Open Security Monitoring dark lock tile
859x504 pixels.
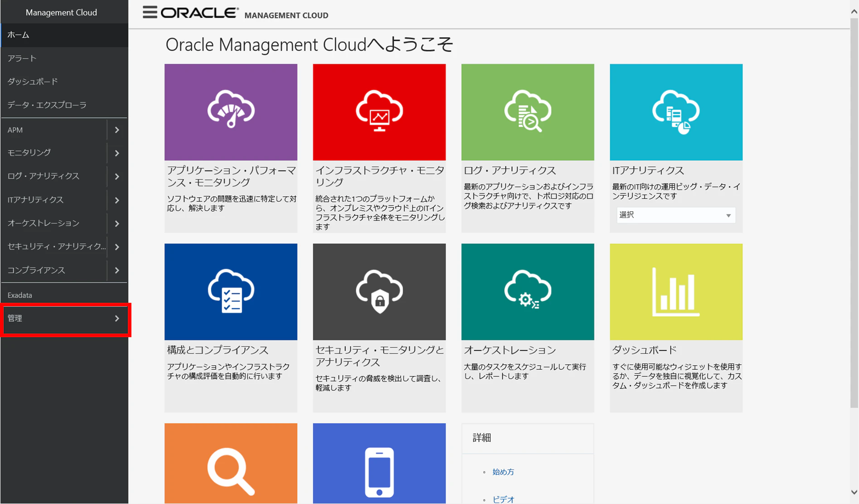379,292
